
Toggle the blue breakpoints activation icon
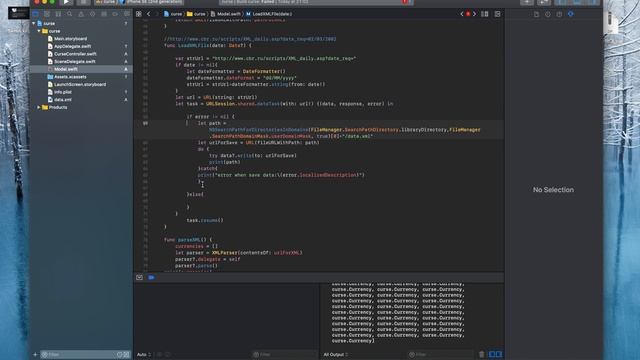[151, 278]
